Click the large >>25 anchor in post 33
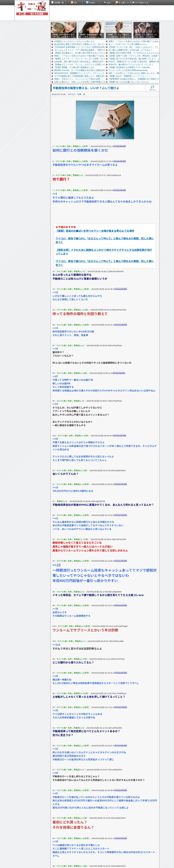The width and height of the screenshot is (174, 868). pyautogui.click(x=57, y=565)
